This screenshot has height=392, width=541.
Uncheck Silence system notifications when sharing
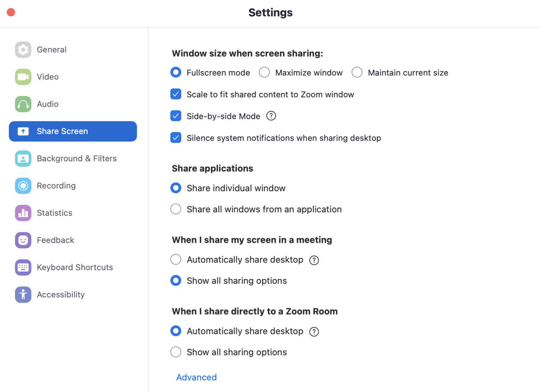[176, 138]
